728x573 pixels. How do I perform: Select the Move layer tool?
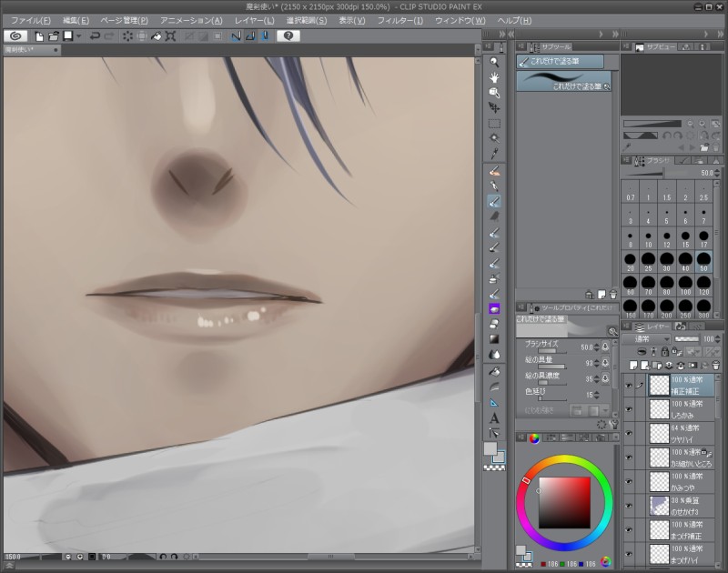pos(494,108)
